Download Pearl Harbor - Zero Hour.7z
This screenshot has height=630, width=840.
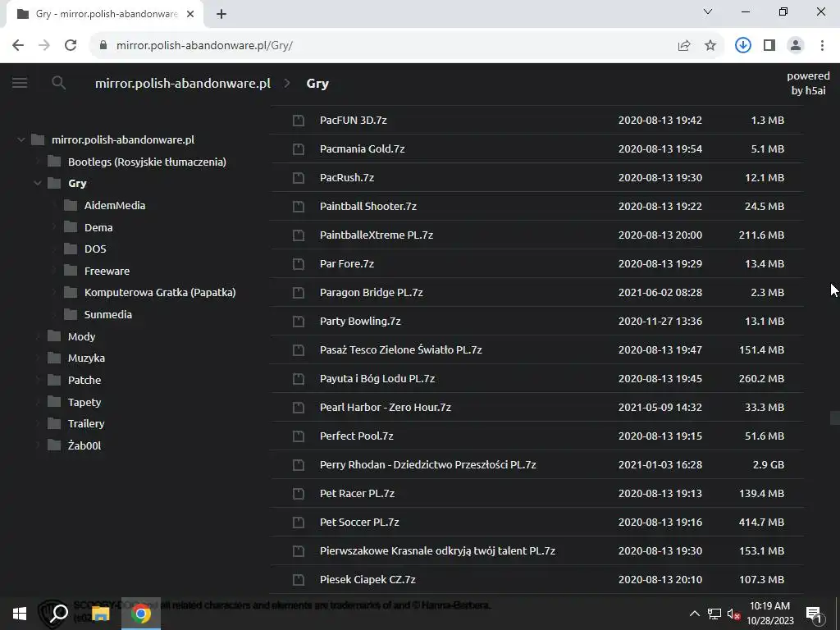tap(386, 407)
